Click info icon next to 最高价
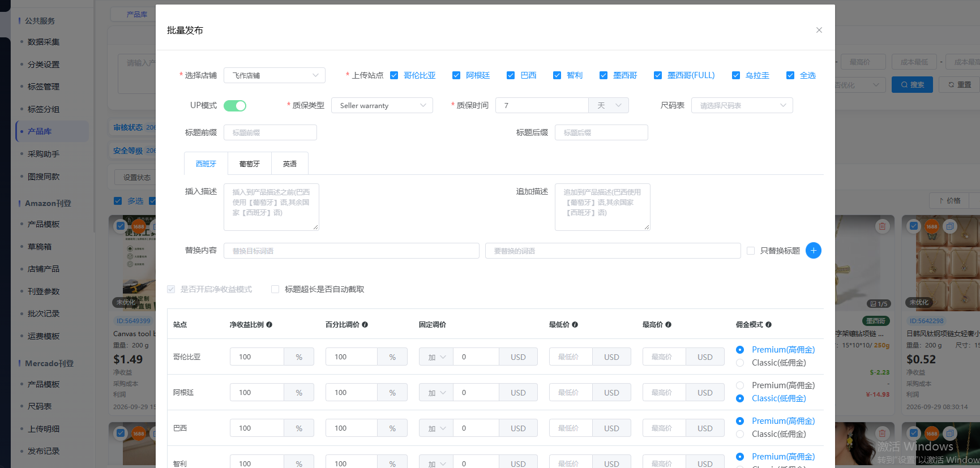 click(x=669, y=325)
